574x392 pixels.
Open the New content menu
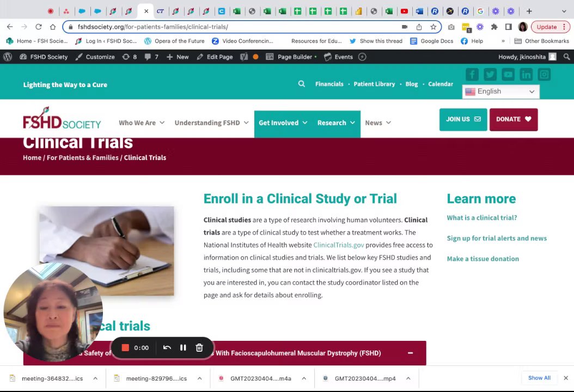[178, 57]
